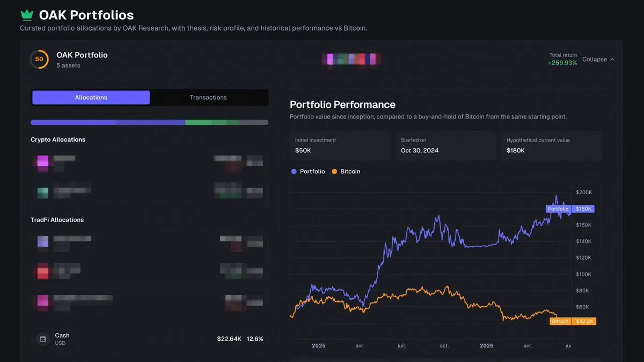Screen dimensions: 644x362
Task: Click the Portfolio $180K chart label
Action: 570,209
